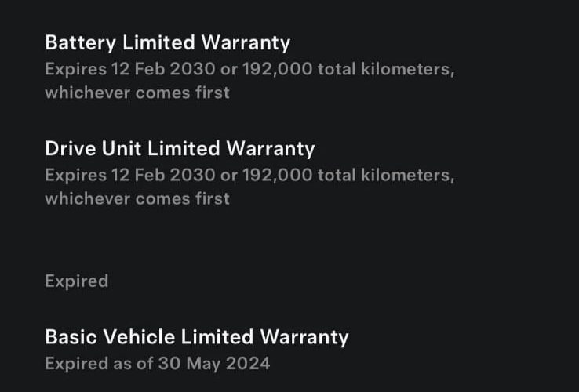This screenshot has height=392, width=579.
Task: Click the Battery warranty expiry description line
Action: pos(249,68)
